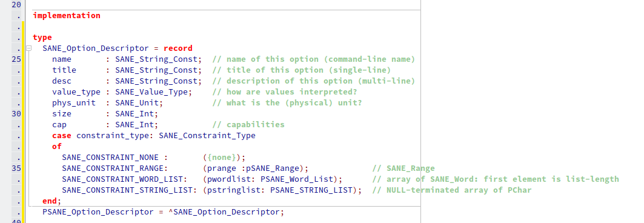Viewport: 644px width, 223px height.
Task: Collapse the SANE_Option_Descriptor record fold marker
Action: [x=28, y=48]
